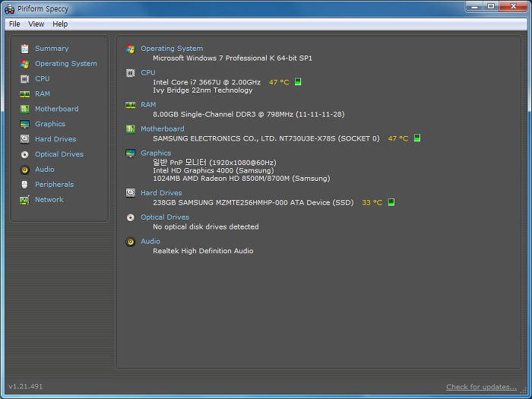532x399 pixels.
Task: Open the Help menu
Action: (60, 24)
